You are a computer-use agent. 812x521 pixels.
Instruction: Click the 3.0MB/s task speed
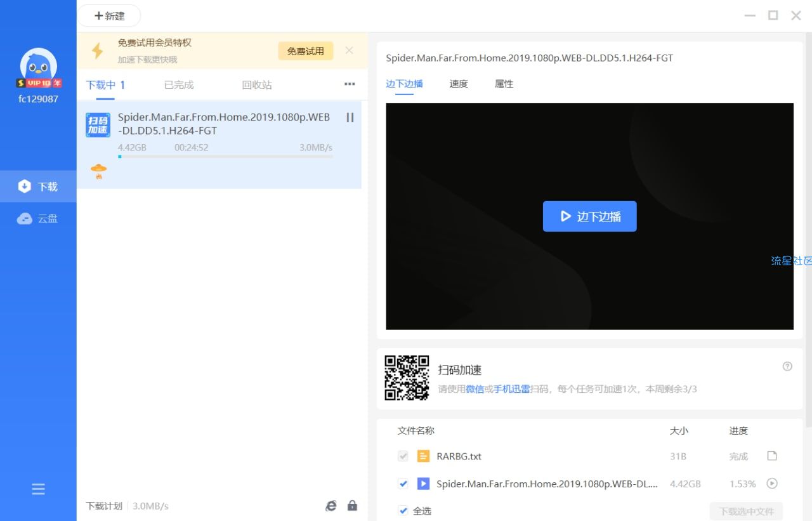pos(316,147)
